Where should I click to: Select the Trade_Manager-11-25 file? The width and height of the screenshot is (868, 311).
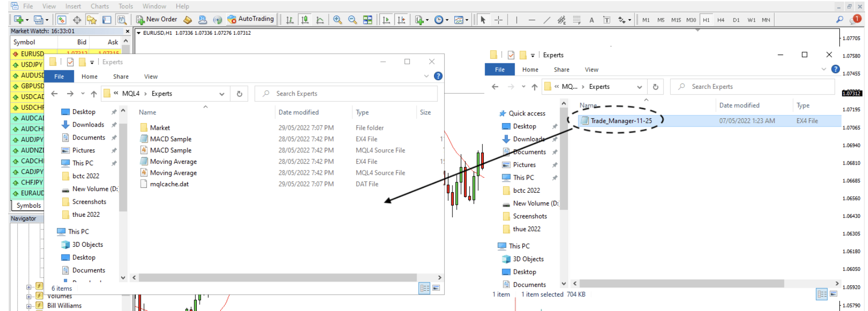click(x=621, y=121)
